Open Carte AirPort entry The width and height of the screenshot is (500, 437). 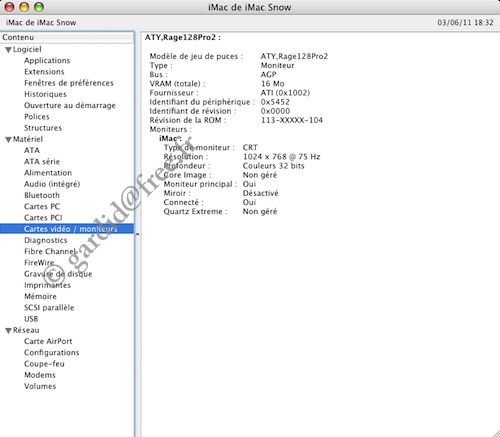(x=48, y=342)
